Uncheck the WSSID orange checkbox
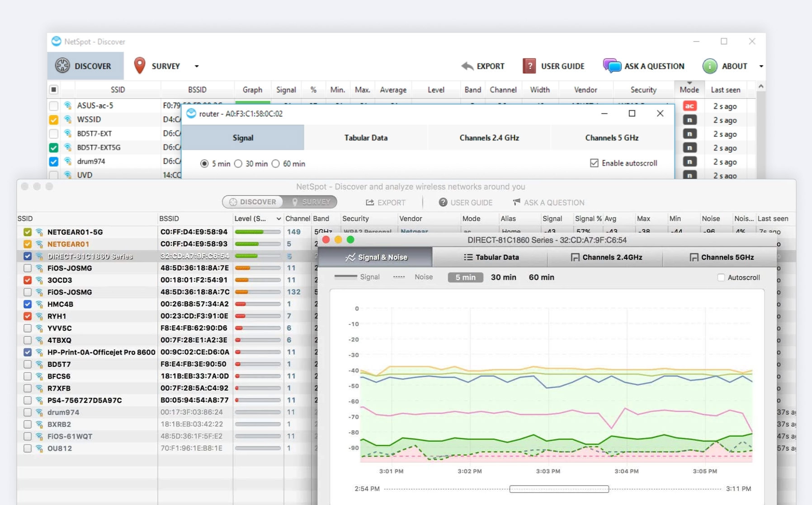 pos(53,120)
